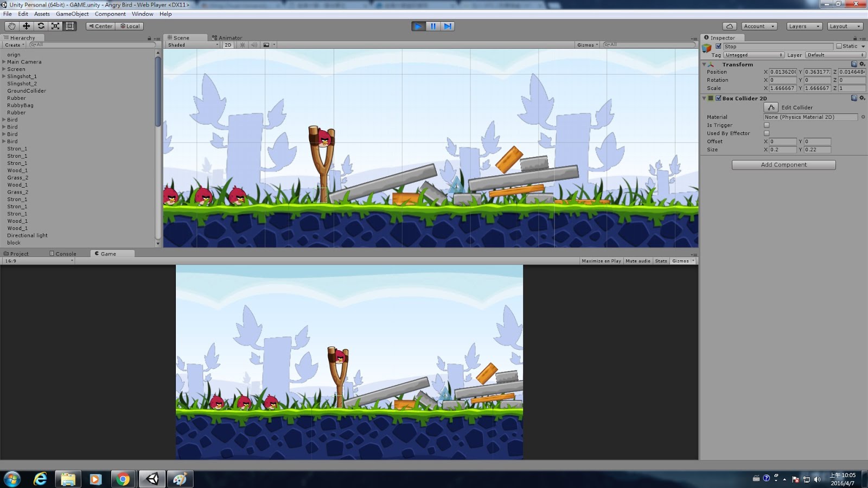The width and height of the screenshot is (868, 488).
Task: Toggle 2D view mode in Scene
Action: click(228, 45)
